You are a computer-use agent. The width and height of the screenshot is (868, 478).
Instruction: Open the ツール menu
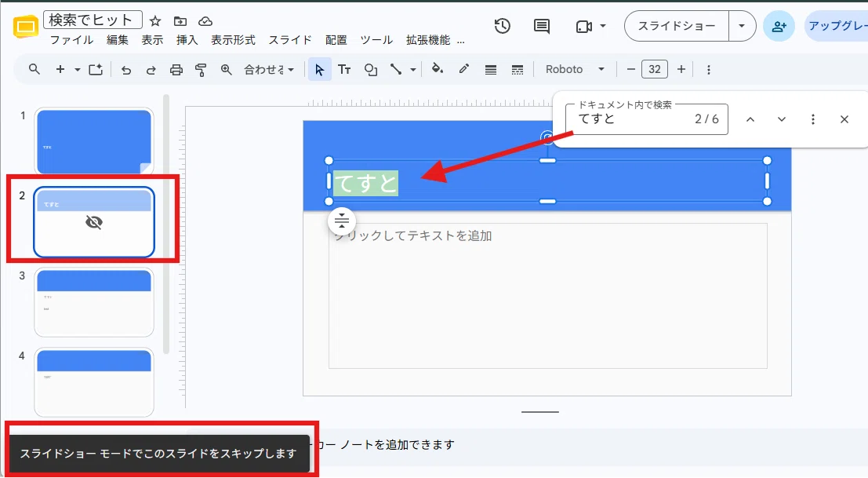point(376,40)
